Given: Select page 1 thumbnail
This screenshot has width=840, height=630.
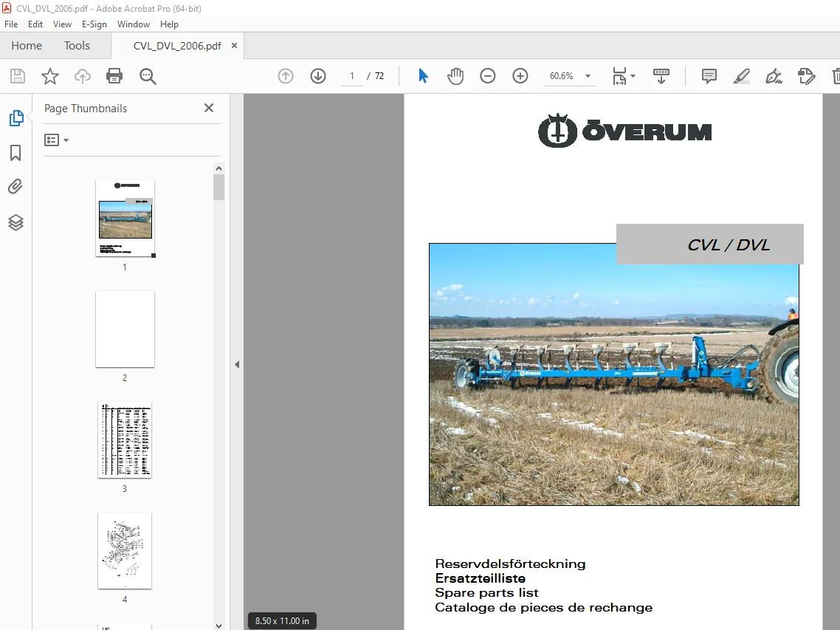Looking at the screenshot, I should (x=125, y=218).
